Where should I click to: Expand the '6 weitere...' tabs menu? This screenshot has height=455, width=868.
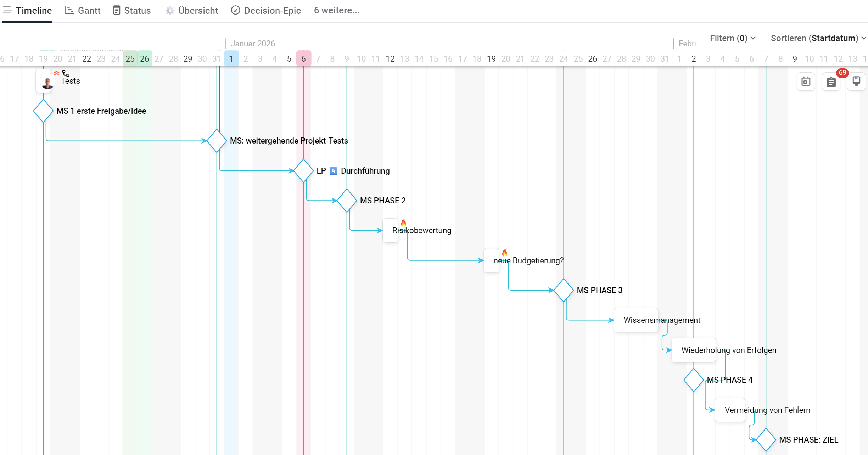337,11
